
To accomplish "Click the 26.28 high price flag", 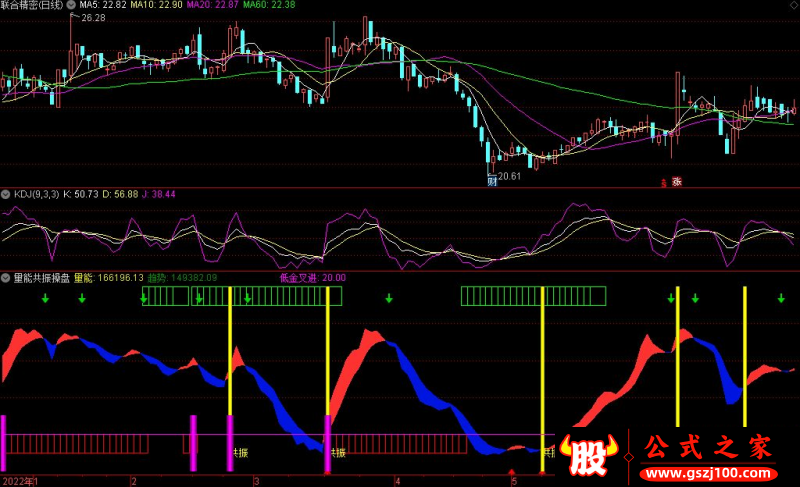I will tap(94, 18).
